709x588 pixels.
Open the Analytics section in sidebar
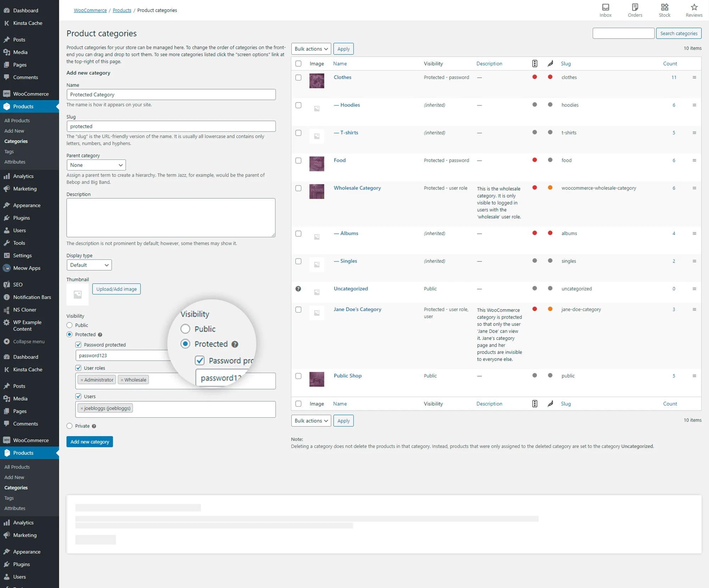[23, 176]
